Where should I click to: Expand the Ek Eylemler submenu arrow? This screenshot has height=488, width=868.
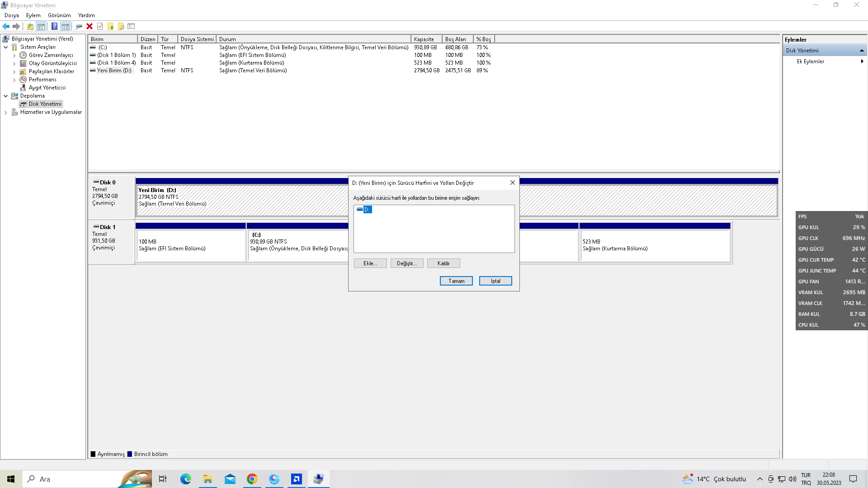click(x=862, y=61)
